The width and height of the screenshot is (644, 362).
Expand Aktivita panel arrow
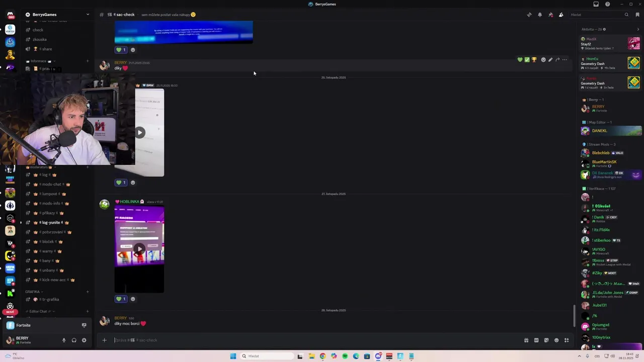click(x=638, y=29)
